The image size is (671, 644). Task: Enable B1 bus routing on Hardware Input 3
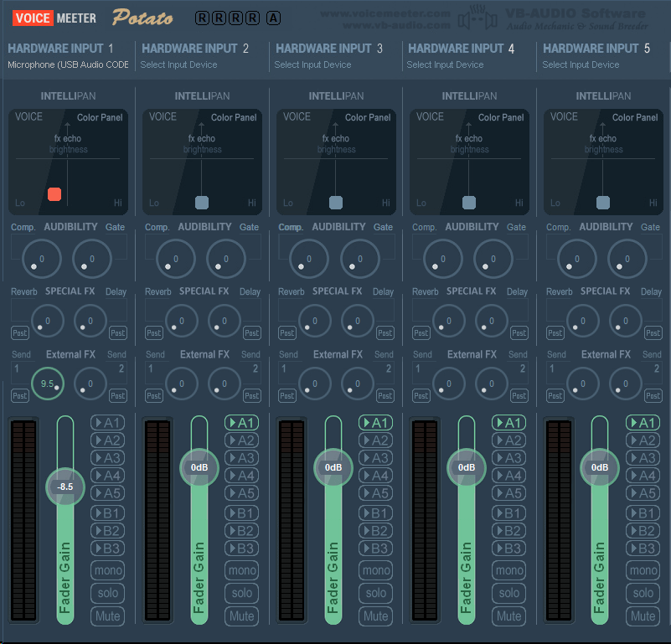click(376, 513)
